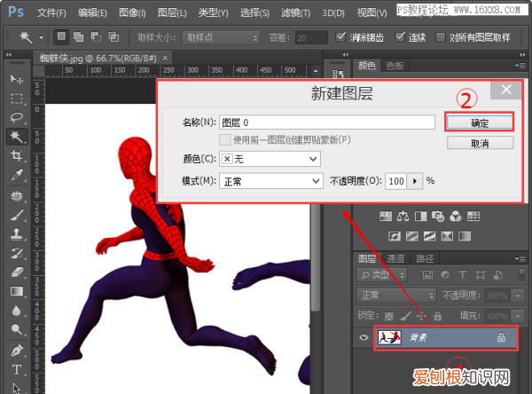Image resolution: width=532 pixels, height=394 pixels.
Task: Open the History panel icon
Action: (x=339, y=74)
